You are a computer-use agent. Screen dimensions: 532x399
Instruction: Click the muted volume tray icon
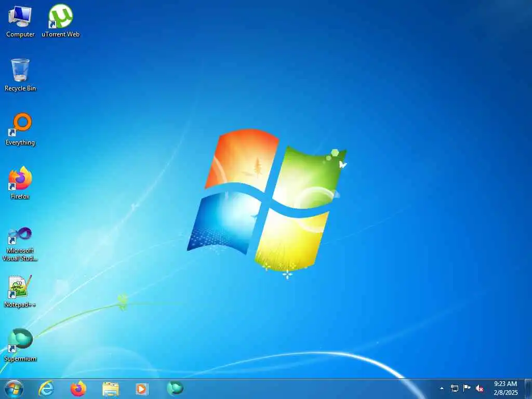click(x=480, y=389)
